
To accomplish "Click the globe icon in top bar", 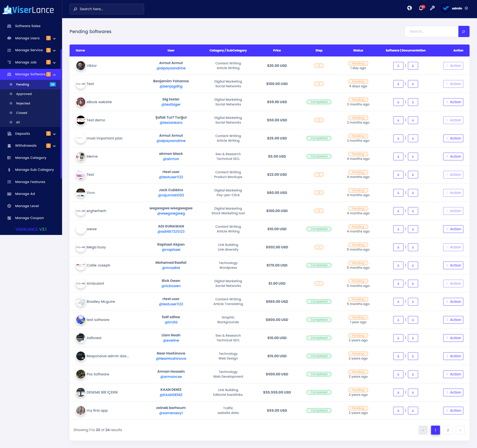I will pyautogui.click(x=409, y=8).
